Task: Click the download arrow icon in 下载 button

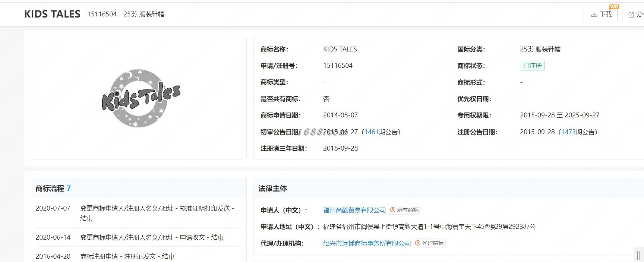Action: 594,15
